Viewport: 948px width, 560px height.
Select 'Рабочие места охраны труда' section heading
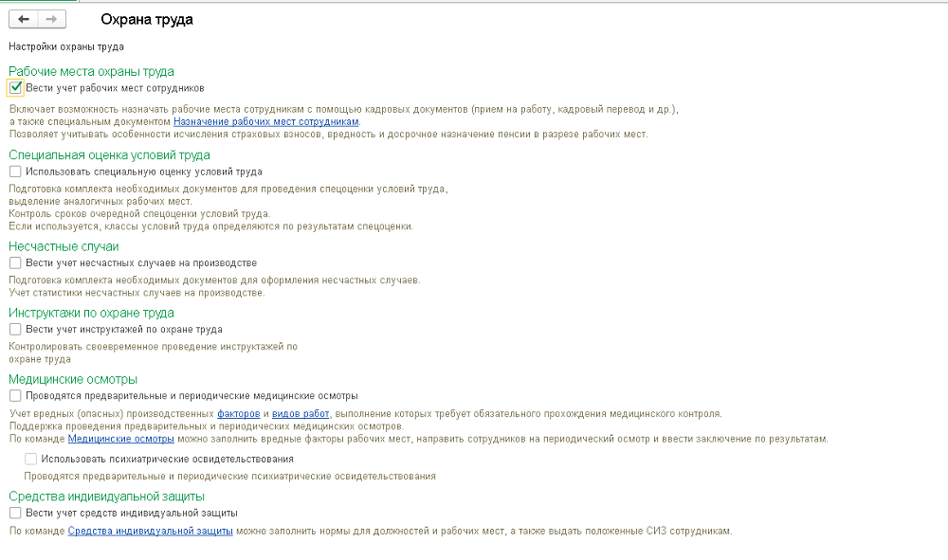(x=91, y=71)
